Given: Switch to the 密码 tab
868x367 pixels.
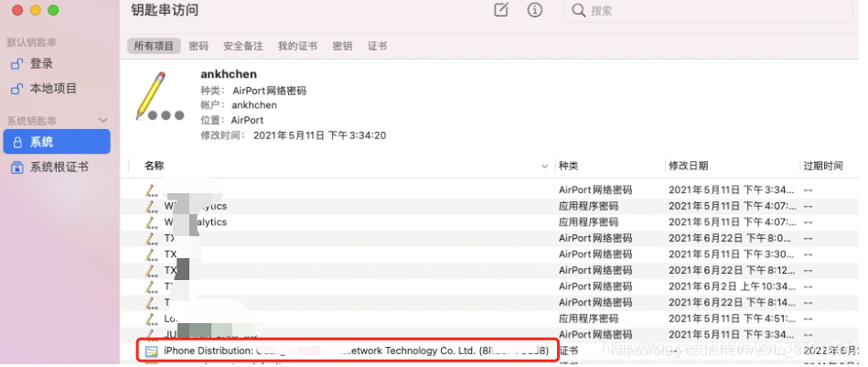Looking at the screenshot, I should (198, 46).
